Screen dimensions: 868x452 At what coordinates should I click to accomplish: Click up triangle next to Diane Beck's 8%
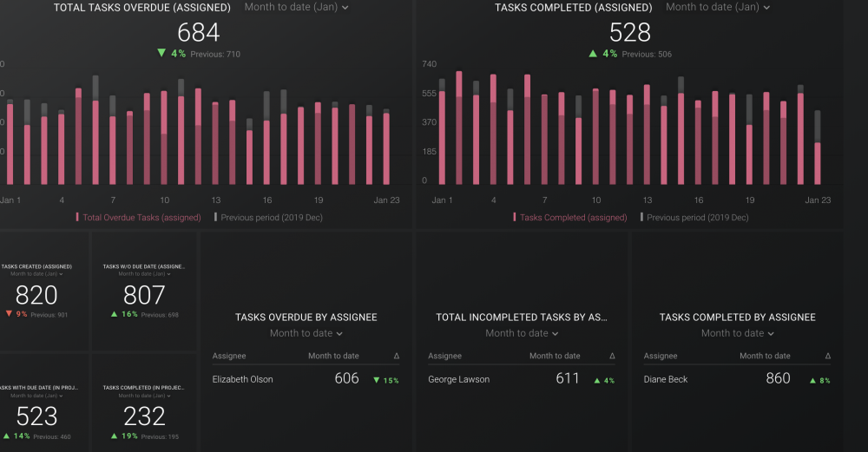[x=812, y=380]
